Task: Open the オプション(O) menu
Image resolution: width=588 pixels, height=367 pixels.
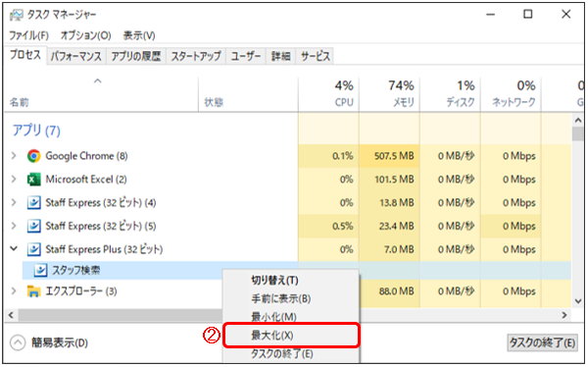Action: click(x=86, y=35)
